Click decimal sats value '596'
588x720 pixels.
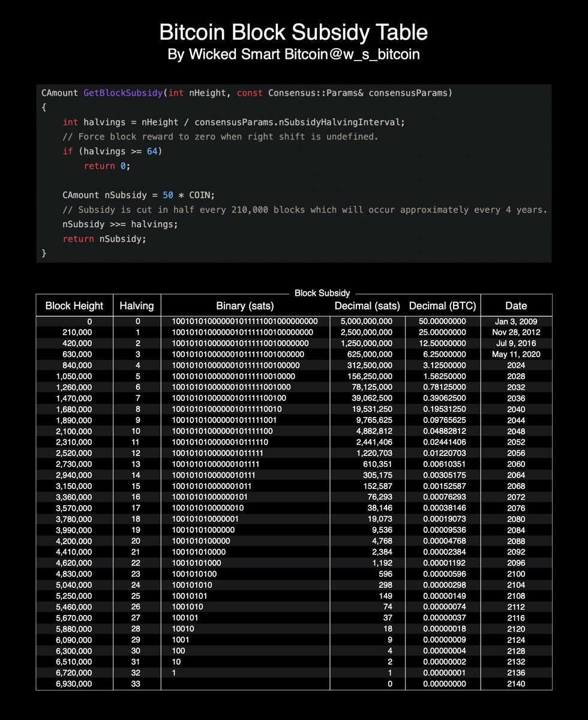click(385, 574)
